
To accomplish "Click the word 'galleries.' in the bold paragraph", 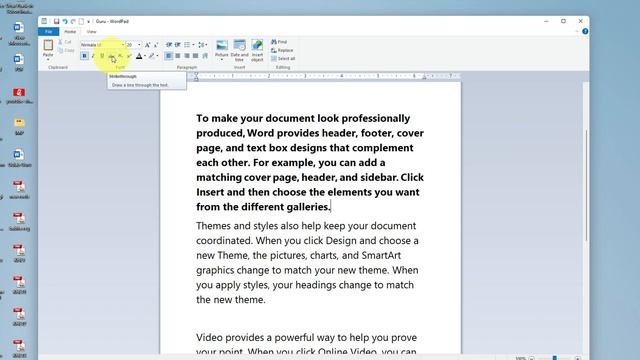I will coord(308,207).
